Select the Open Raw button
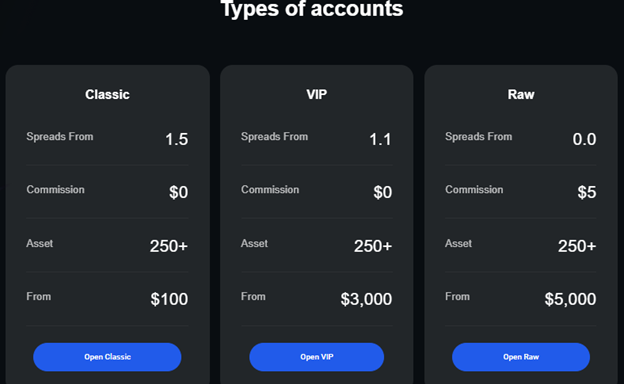Viewport: 624px width, 384px height. point(521,357)
